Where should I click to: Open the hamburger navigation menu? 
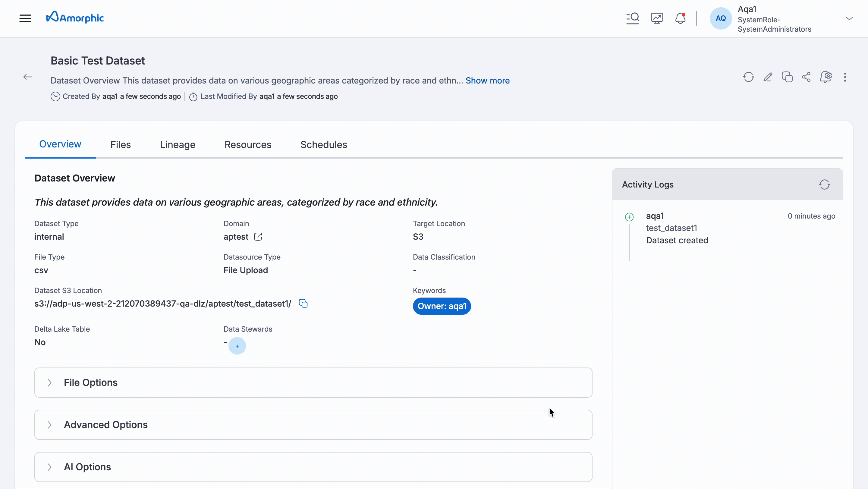tap(25, 18)
